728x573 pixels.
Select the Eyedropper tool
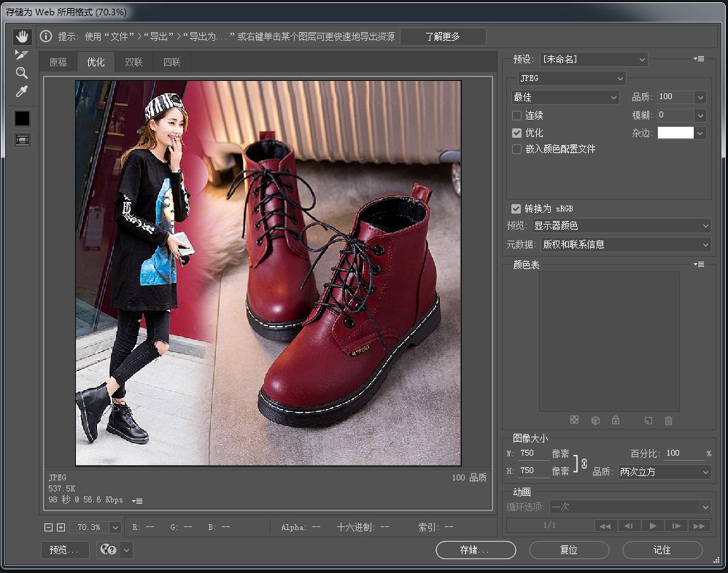pos(22,92)
